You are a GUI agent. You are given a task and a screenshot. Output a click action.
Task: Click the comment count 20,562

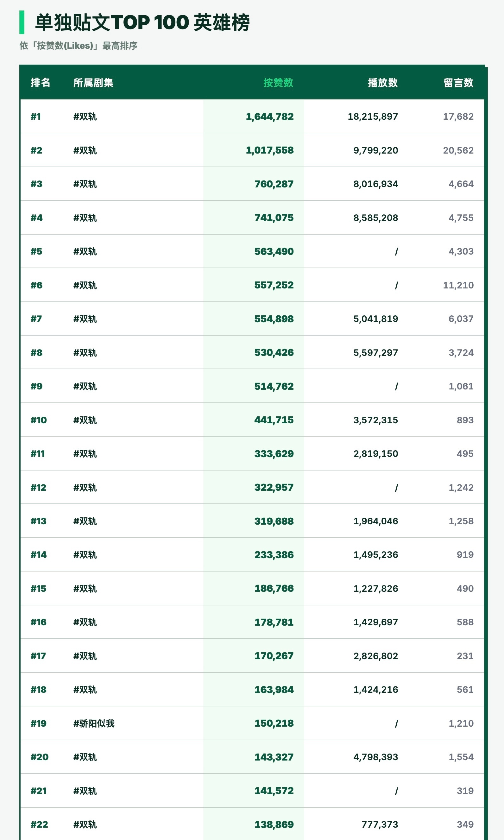458,150
